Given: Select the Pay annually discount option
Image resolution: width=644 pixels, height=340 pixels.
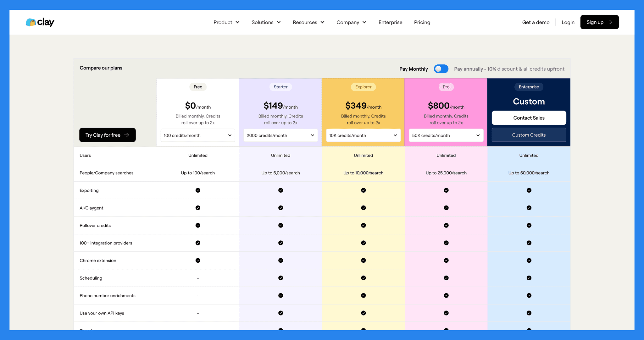Looking at the screenshot, I should click(x=509, y=69).
